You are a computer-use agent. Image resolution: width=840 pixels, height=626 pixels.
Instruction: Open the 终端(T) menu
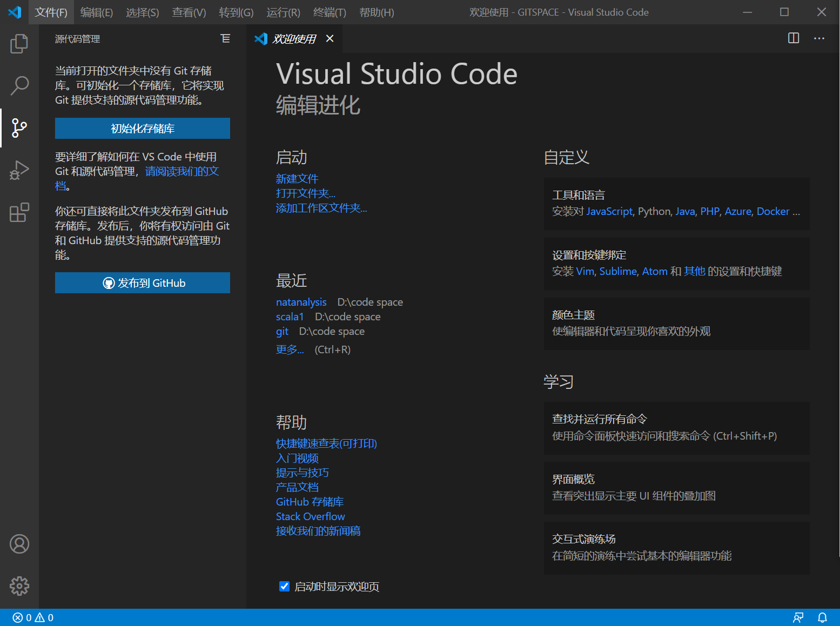[330, 12]
